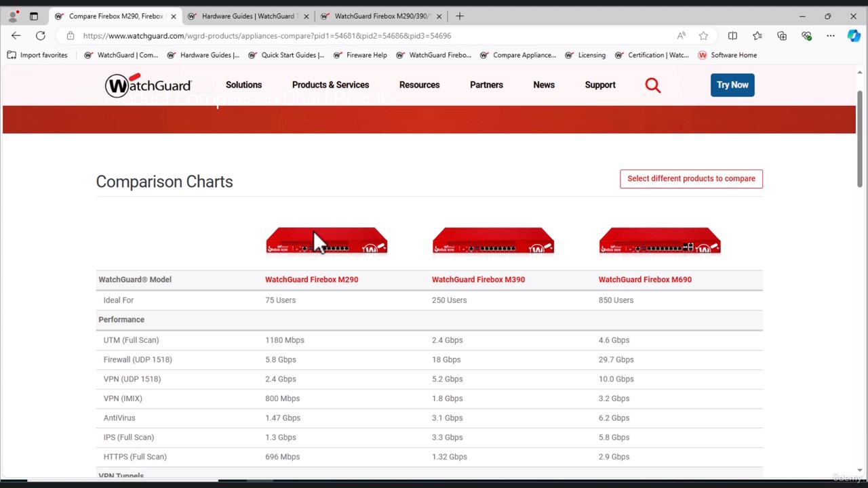Open the WatchGuard Firebox M390 link

point(478,279)
